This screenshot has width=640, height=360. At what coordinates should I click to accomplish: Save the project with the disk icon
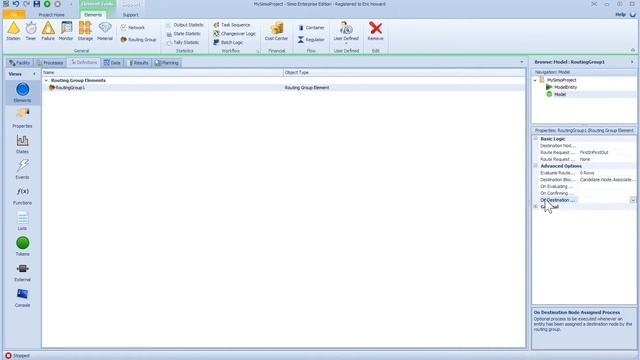[x=37, y=4]
